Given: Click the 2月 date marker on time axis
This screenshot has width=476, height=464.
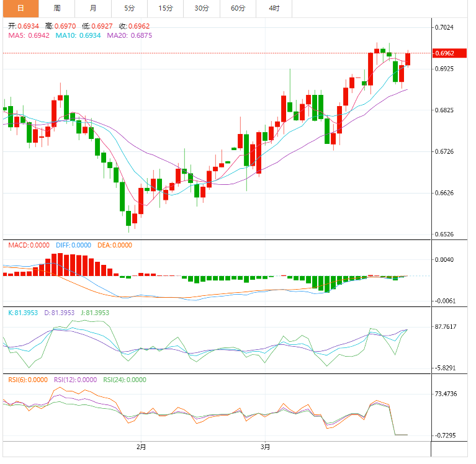Looking at the screenshot, I should coord(141,446).
